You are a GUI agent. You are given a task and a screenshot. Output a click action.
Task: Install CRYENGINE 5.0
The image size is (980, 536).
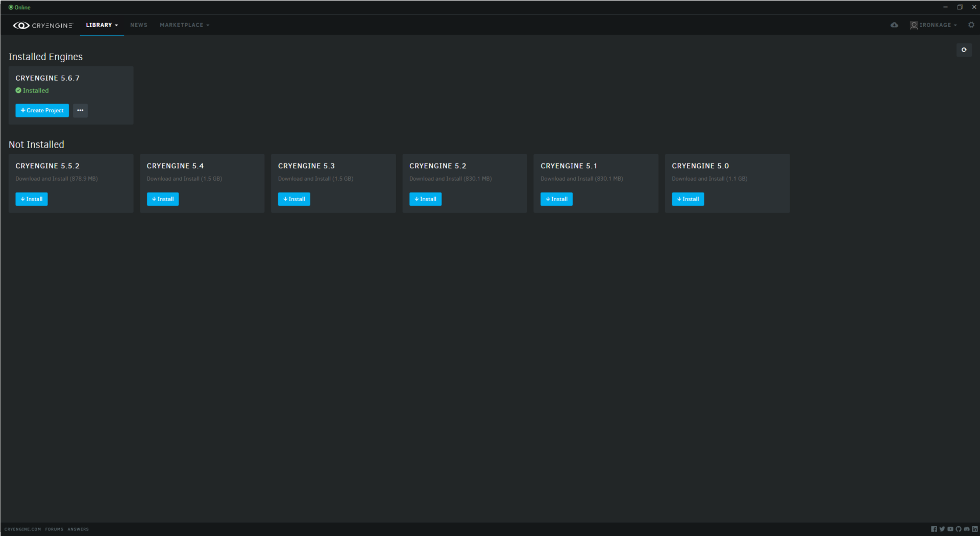(x=688, y=199)
